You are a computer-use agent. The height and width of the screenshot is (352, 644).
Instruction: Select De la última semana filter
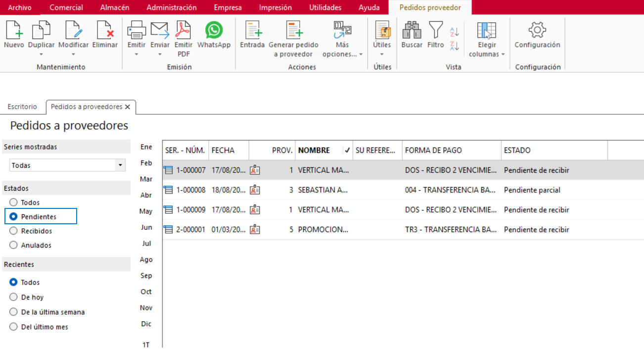point(13,312)
